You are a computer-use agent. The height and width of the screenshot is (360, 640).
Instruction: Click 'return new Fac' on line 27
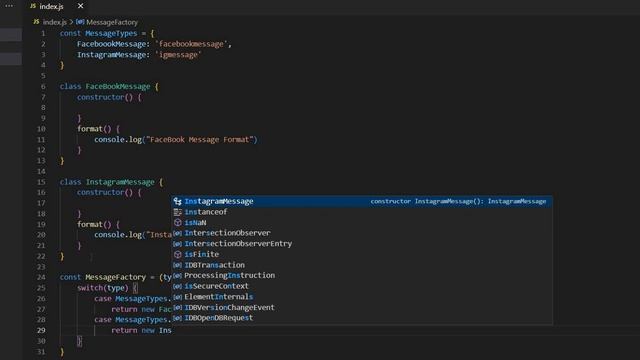[x=141, y=309]
